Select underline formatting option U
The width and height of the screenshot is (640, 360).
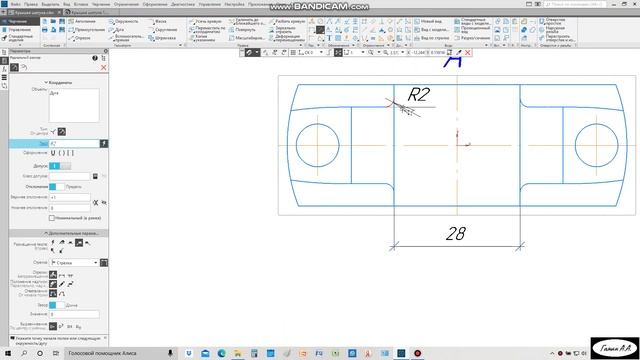click(53, 153)
